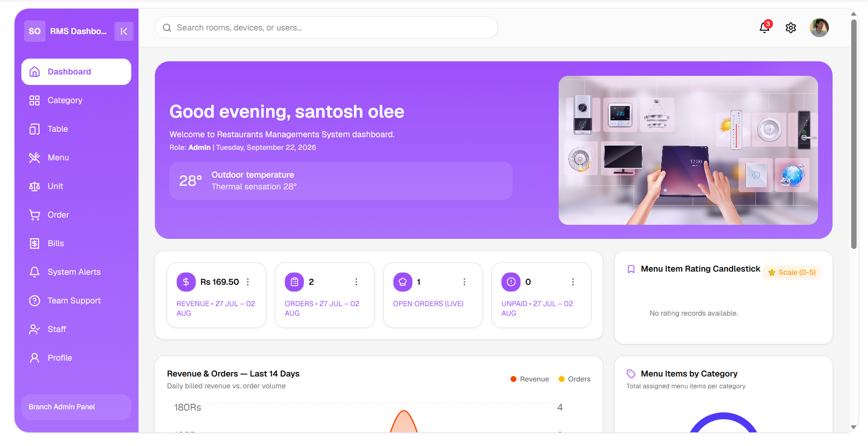Toggle Revenue series in chart legend

530,379
